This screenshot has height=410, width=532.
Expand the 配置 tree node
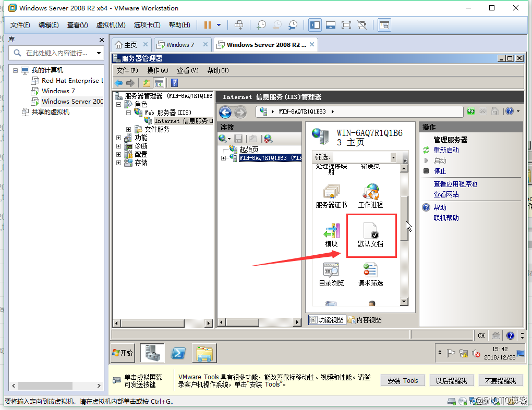coord(119,155)
